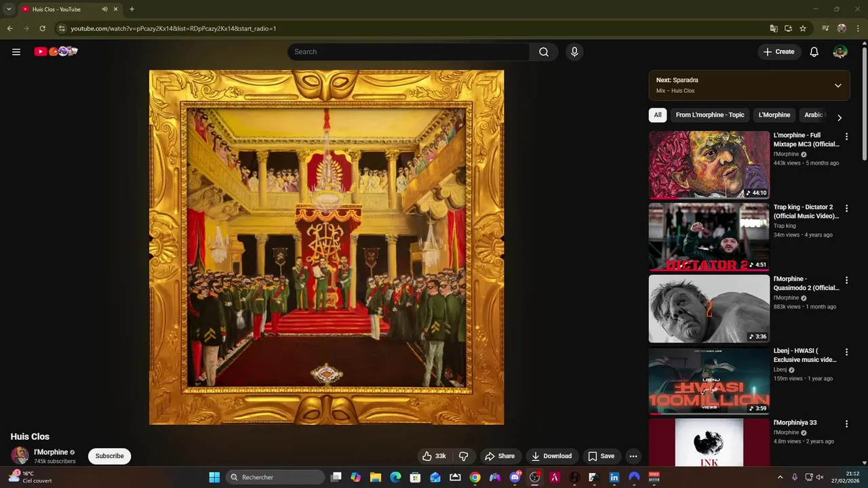This screenshot has width=868, height=488.
Task: Click install app icon in address bar
Action: click(788, 28)
